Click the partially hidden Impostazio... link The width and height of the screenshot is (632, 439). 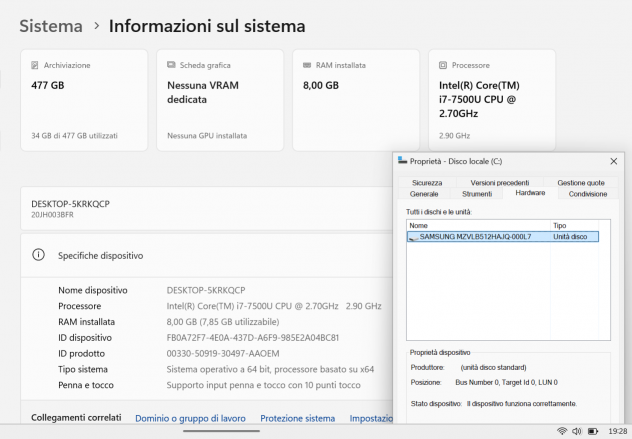pyautogui.click(x=371, y=418)
